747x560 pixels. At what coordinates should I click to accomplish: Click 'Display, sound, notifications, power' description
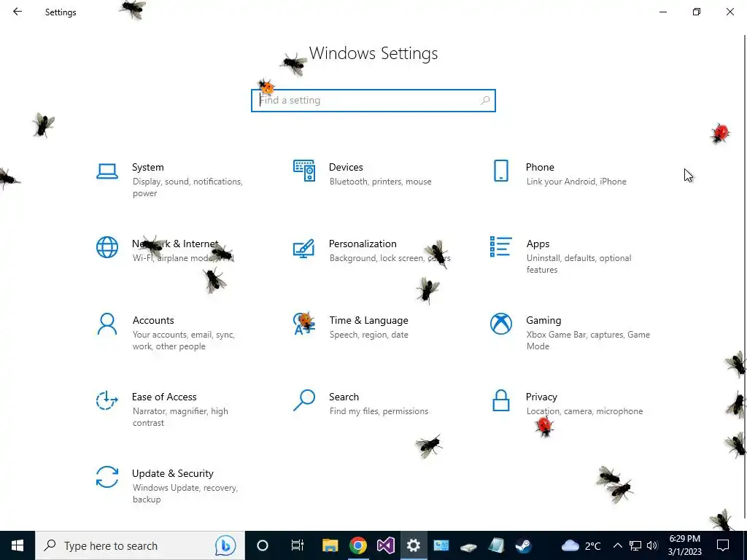click(x=187, y=187)
